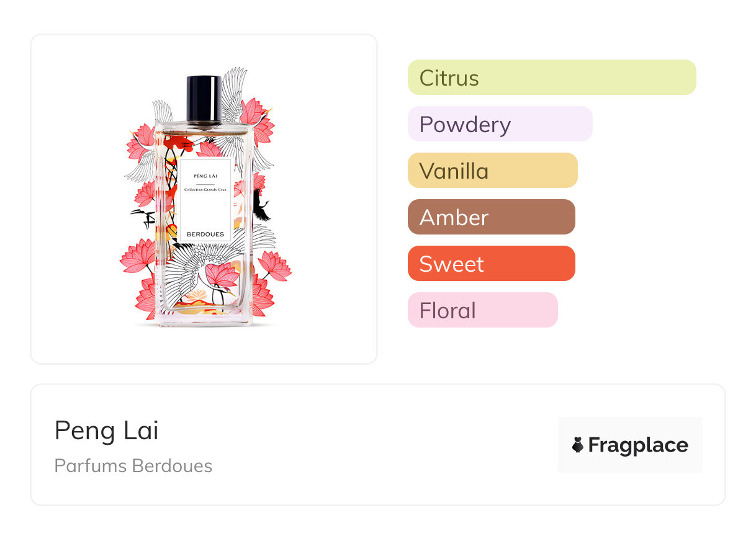
Task: Click the white Péng Lái label on bottle
Action: (205, 200)
